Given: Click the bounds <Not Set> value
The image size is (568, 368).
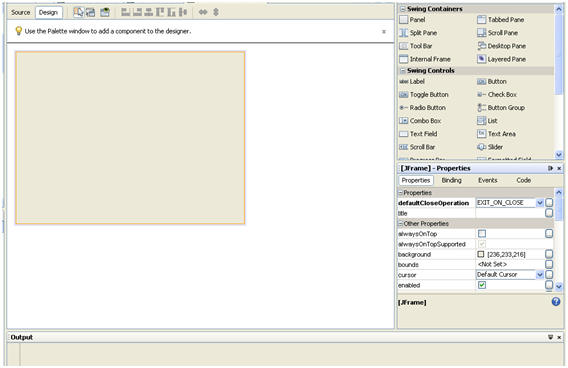Looking at the screenshot, I should [x=492, y=264].
